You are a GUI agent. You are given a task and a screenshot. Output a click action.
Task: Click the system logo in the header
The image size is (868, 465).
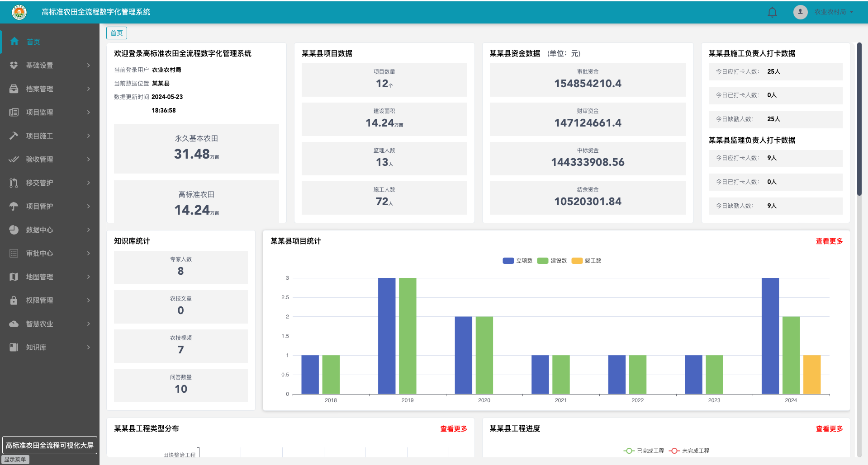(19, 12)
